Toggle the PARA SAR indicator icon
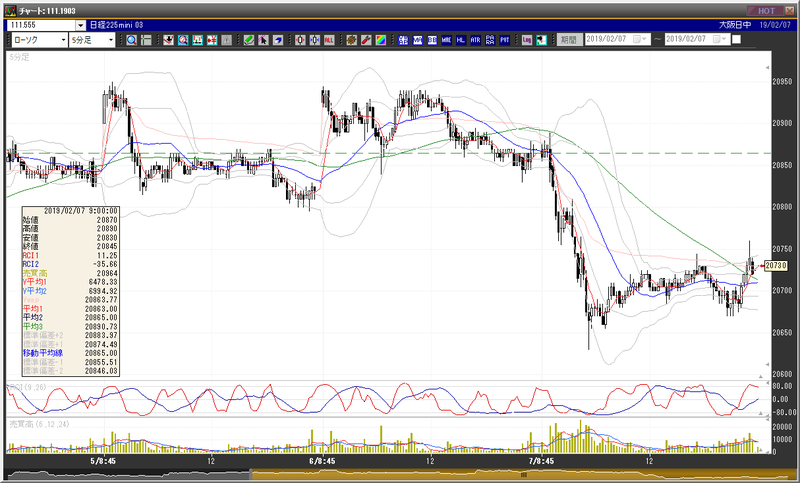The image size is (800, 483). 490,40
